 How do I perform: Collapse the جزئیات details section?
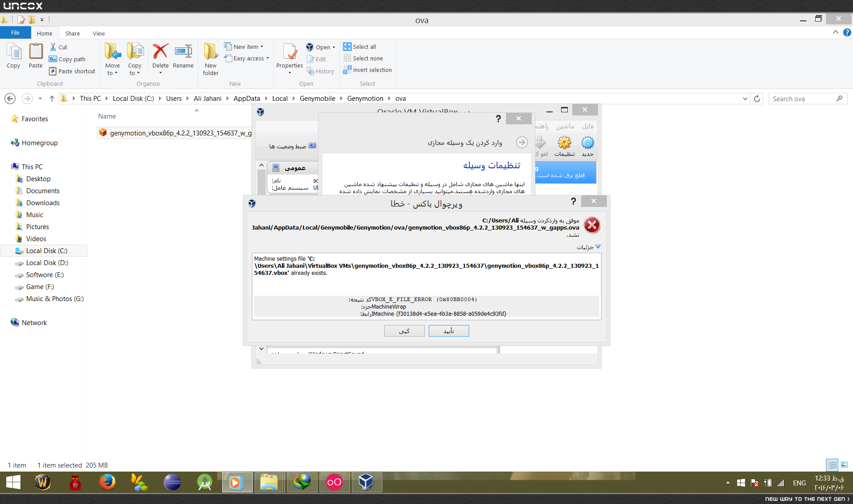pos(589,247)
